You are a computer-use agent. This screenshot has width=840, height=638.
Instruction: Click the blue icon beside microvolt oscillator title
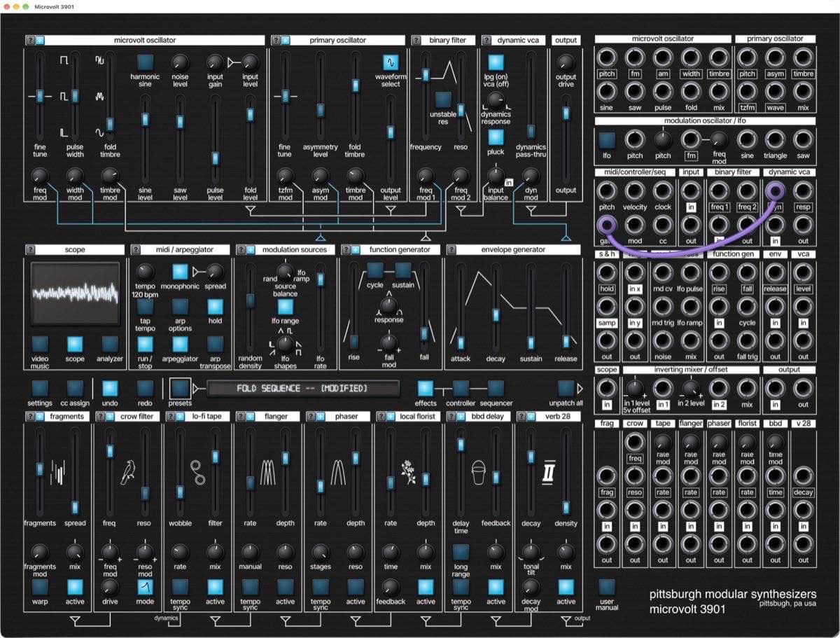39,41
